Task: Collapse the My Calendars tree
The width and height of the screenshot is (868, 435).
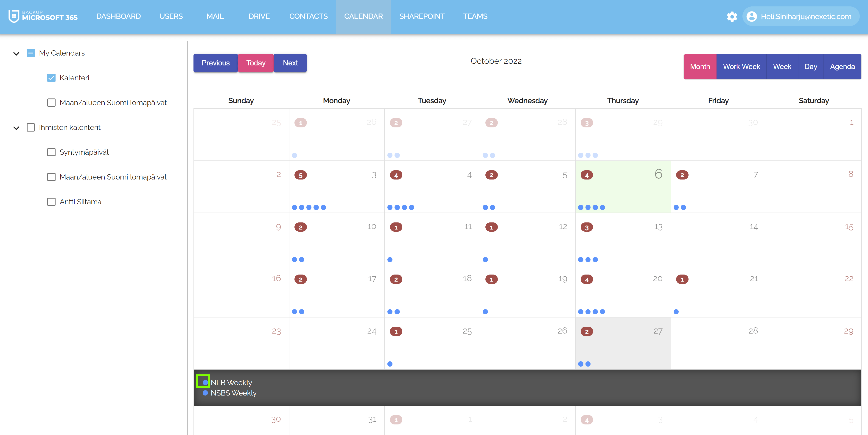Action: [x=16, y=53]
